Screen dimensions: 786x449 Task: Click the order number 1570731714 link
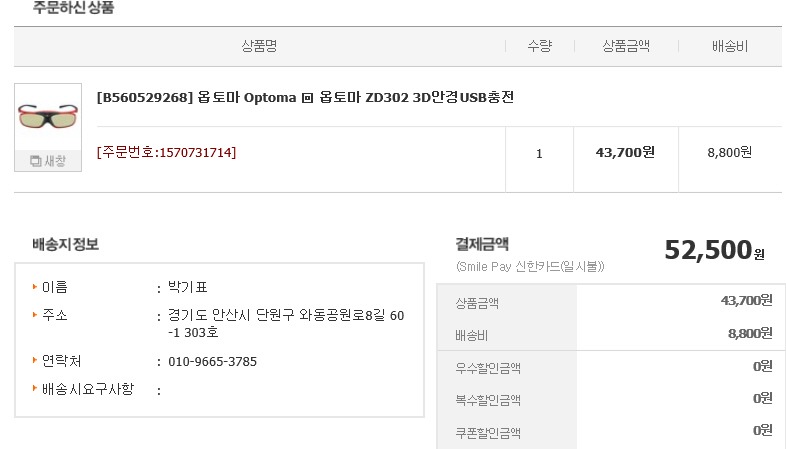tap(166, 153)
